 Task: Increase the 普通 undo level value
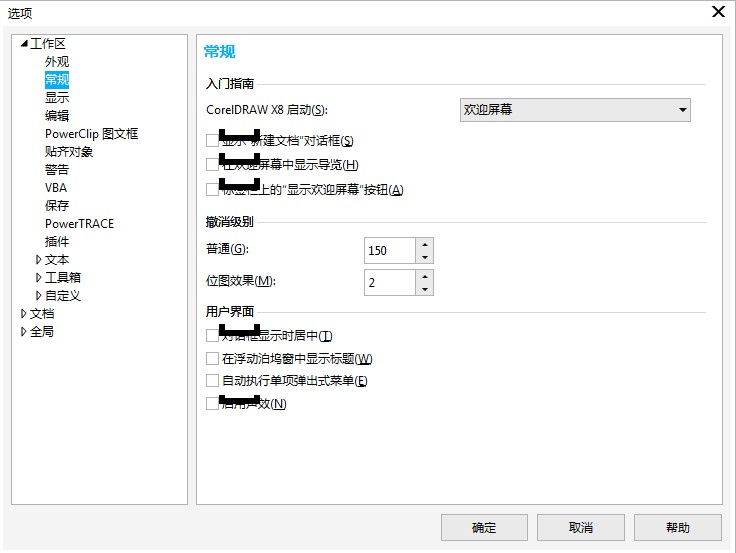tap(424, 245)
